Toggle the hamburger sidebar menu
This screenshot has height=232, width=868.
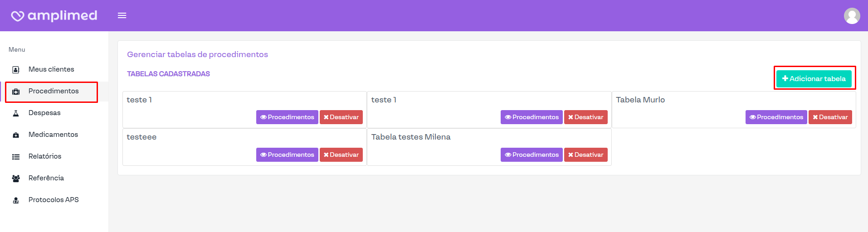pos(122,16)
